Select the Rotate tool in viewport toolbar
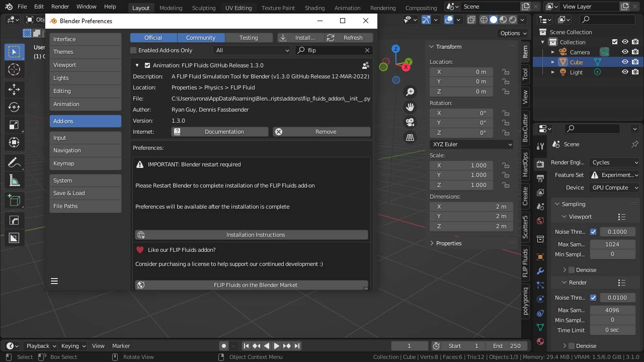644x362 pixels. point(14,107)
